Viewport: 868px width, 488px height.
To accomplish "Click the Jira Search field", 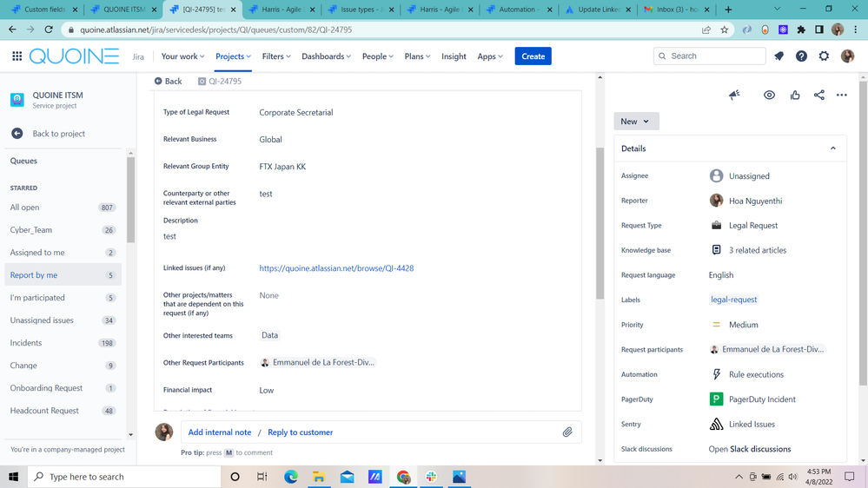I will tap(709, 56).
